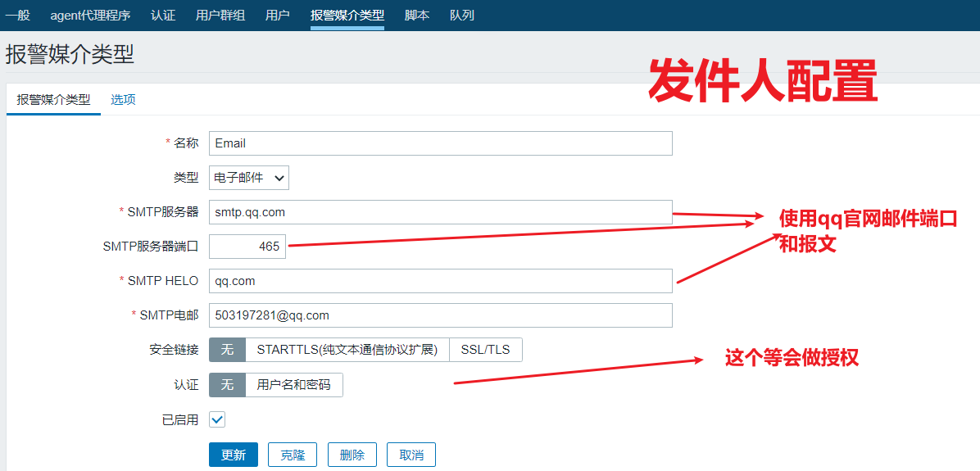Viewport: 980px width, 471px height.
Task: Open the 用户群组 menu item
Action: pos(220,16)
